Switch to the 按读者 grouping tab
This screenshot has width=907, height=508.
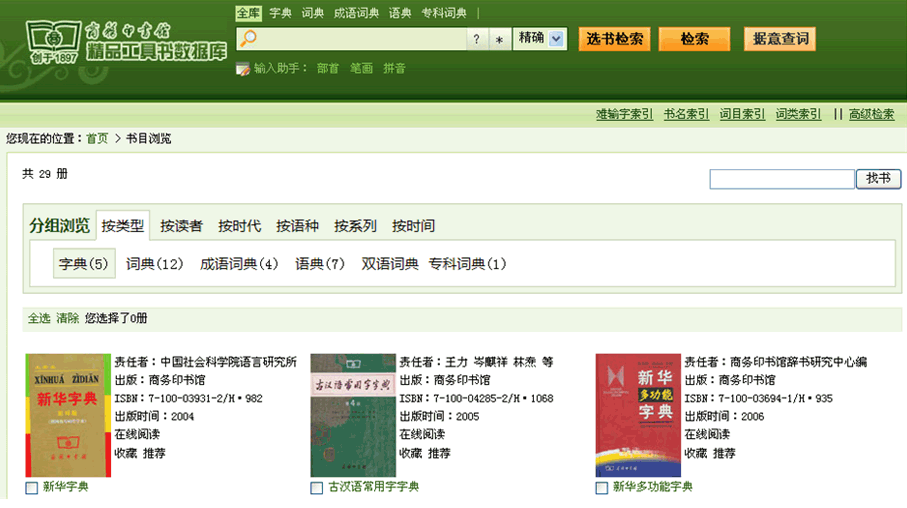(181, 226)
